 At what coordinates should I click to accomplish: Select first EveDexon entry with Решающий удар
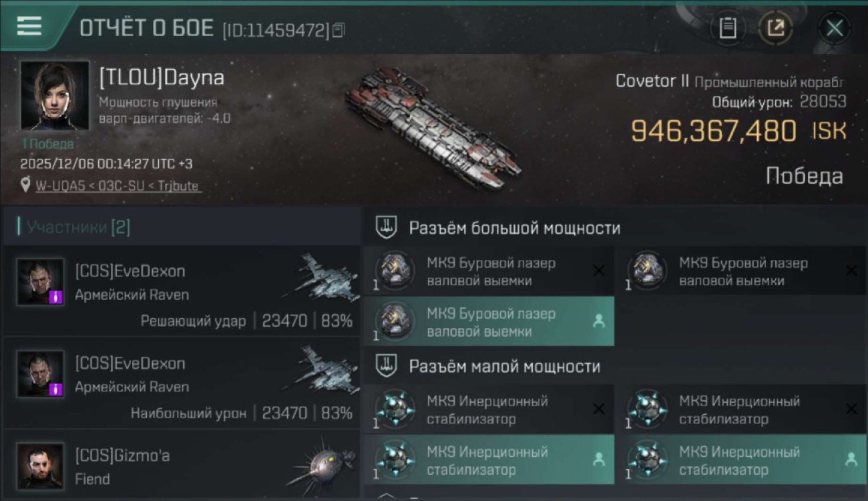[182, 291]
